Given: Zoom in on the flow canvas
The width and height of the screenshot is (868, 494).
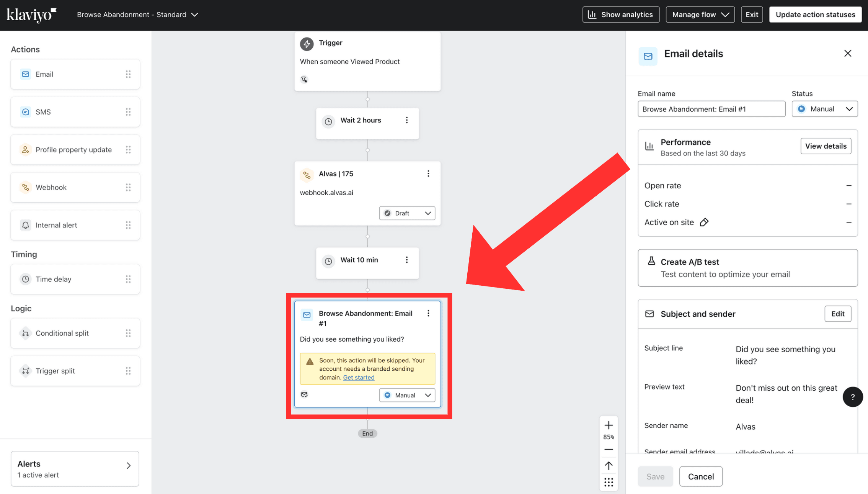Looking at the screenshot, I should coord(609,425).
